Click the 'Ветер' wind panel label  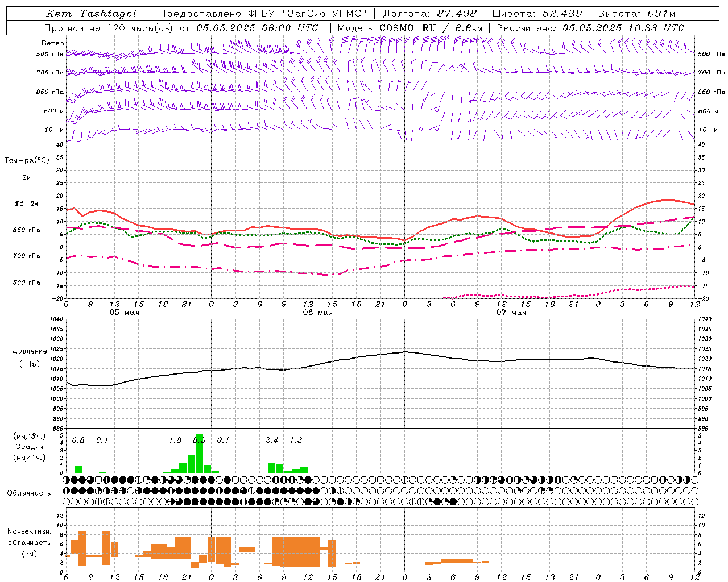(53, 43)
